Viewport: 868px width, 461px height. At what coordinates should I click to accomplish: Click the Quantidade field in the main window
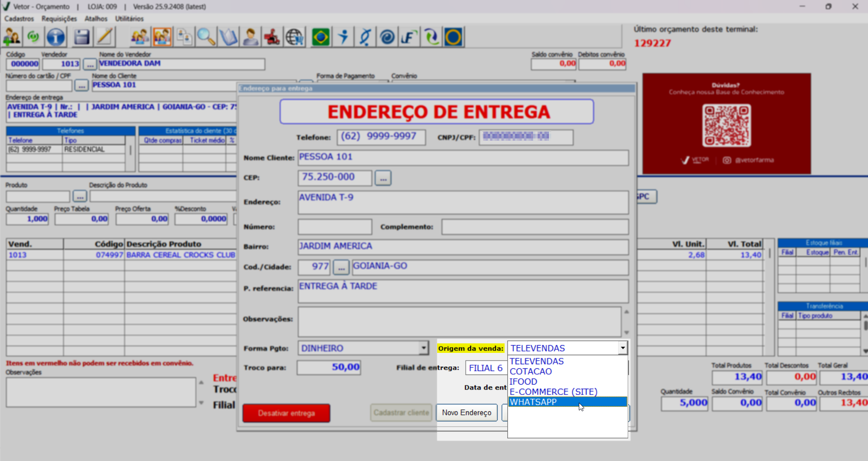point(27,219)
